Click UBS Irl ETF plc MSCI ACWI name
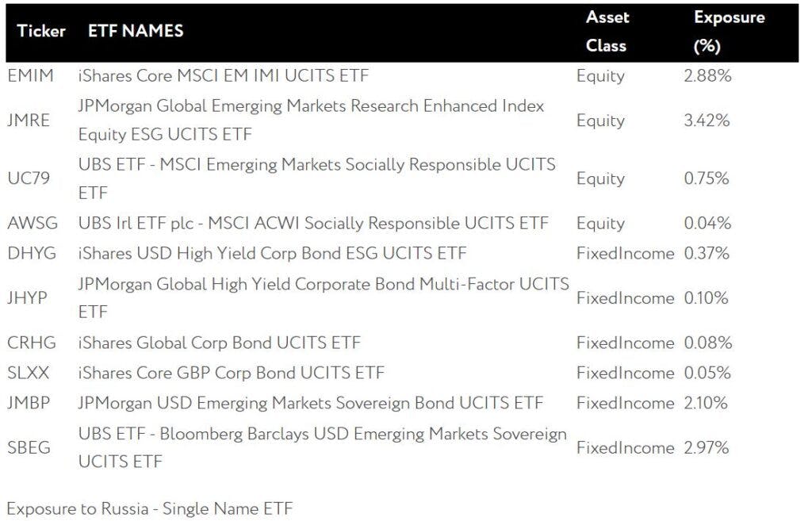812x521 pixels. coord(313,223)
